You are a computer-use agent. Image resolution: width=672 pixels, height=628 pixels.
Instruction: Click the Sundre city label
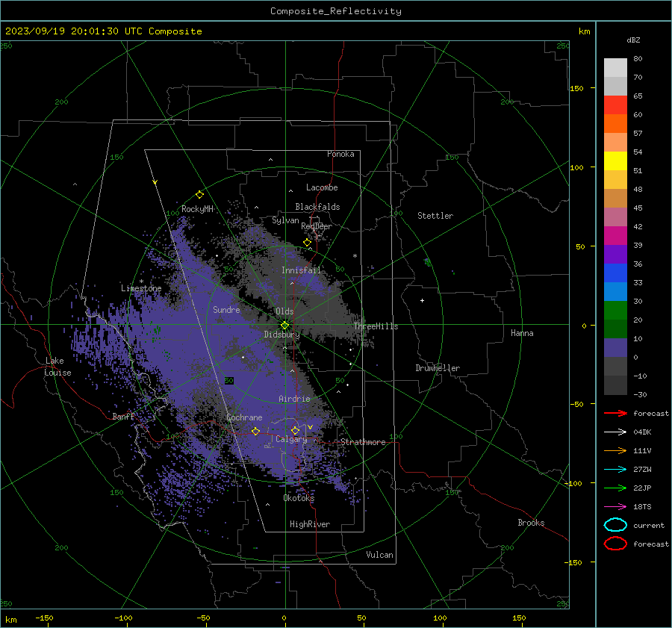coord(226,309)
